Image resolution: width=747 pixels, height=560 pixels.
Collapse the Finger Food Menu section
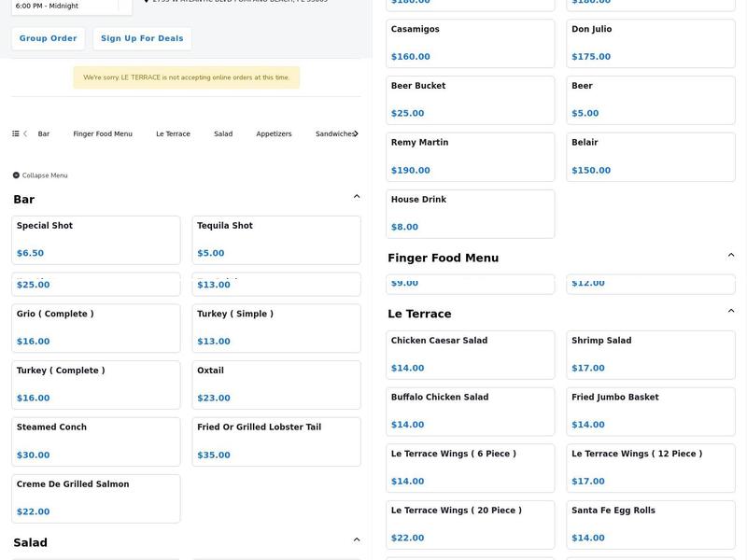(731, 255)
